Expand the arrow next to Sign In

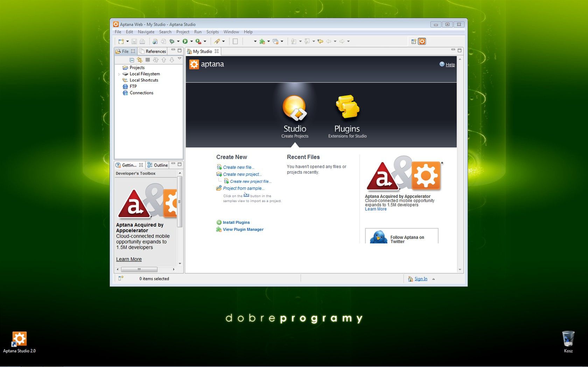pyautogui.click(x=433, y=279)
